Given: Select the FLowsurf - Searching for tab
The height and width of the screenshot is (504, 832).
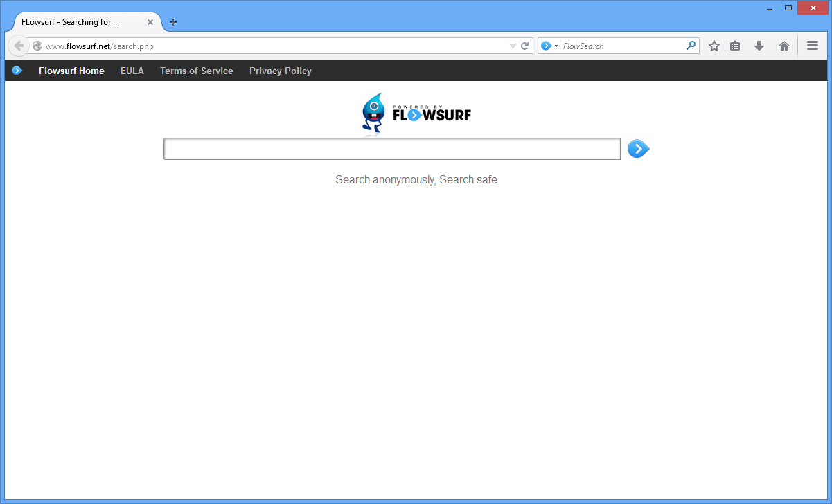Looking at the screenshot, I should (x=85, y=22).
